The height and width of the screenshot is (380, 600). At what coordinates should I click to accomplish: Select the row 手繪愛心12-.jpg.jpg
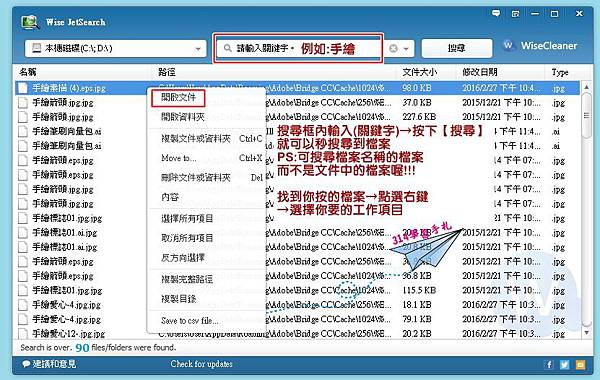pos(297,334)
